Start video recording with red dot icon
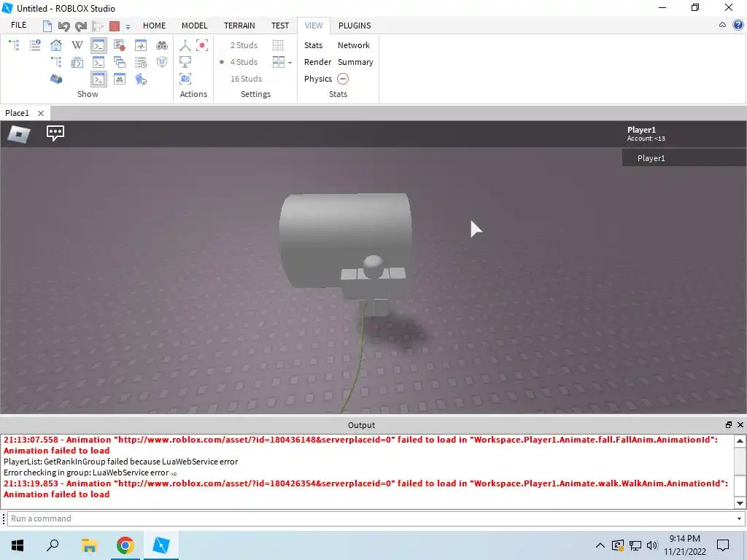 click(x=202, y=45)
